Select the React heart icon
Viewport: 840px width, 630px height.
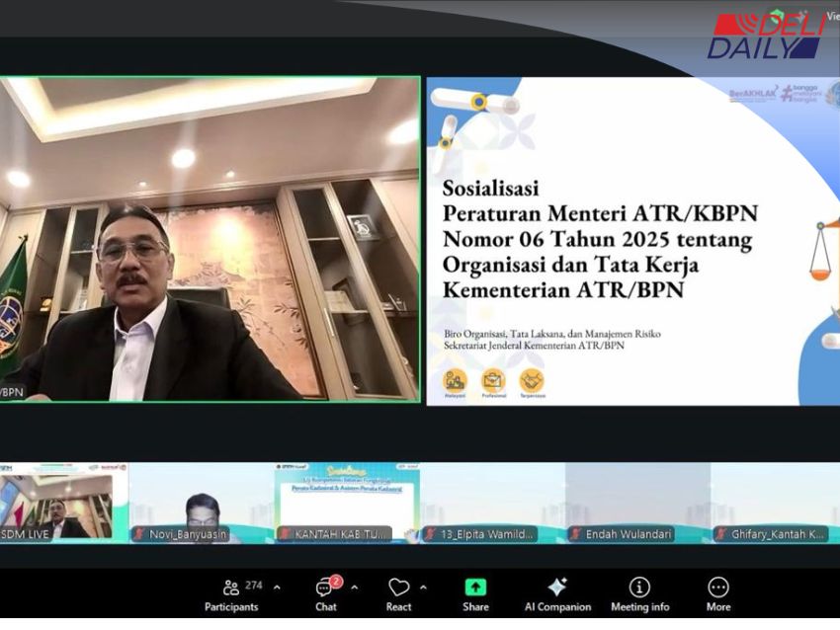pos(398,585)
